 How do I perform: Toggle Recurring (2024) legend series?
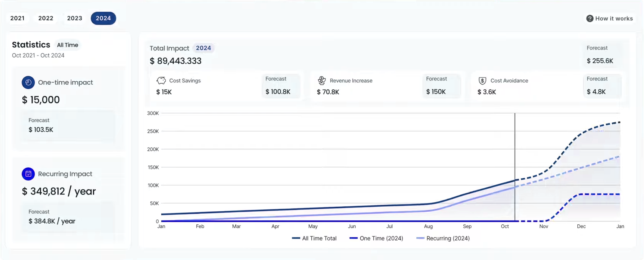point(443,238)
